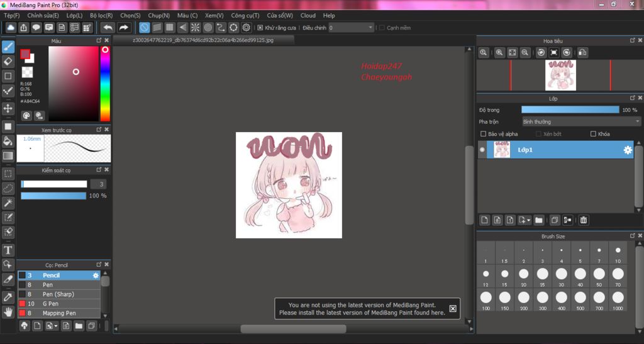This screenshot has height=344, width=644.
Task: Create a new layer in layer panel
Action: coord(484,220)
